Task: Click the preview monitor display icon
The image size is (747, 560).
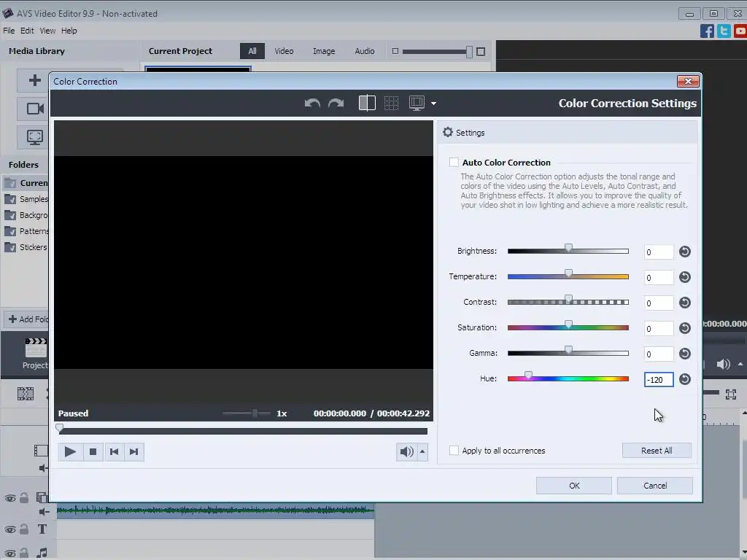Action: tap(417, 103)
